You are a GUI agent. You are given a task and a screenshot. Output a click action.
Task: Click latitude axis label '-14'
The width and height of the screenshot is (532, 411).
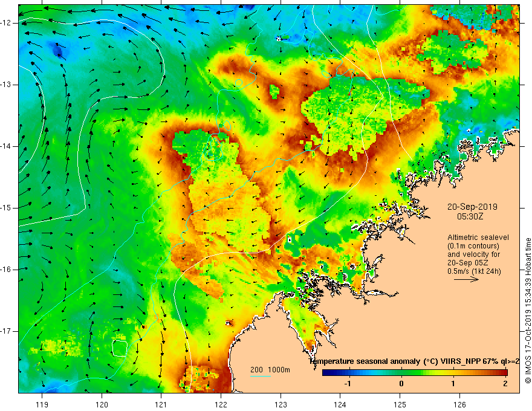(7, 146)
